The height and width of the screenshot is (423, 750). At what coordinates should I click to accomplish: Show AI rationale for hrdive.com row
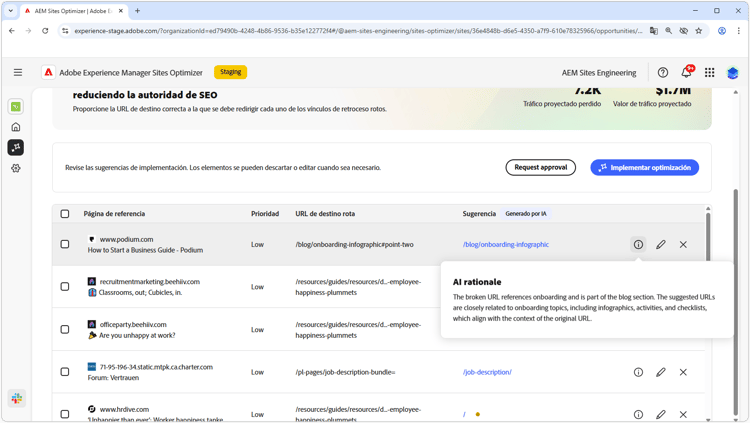[x=638, y=414]
